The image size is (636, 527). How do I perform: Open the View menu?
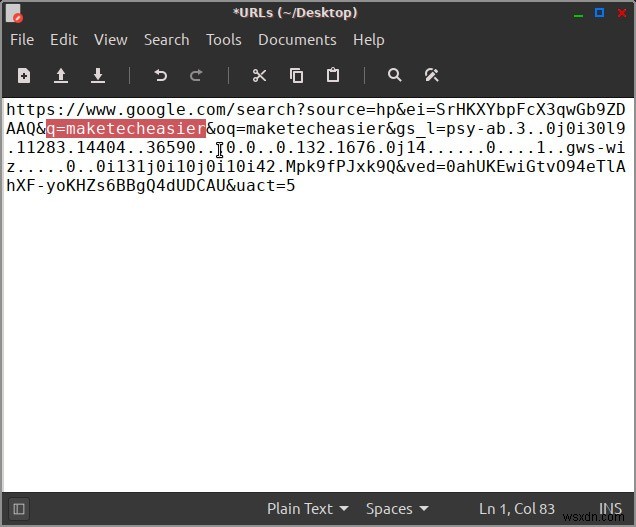click(x=111, y=40)
